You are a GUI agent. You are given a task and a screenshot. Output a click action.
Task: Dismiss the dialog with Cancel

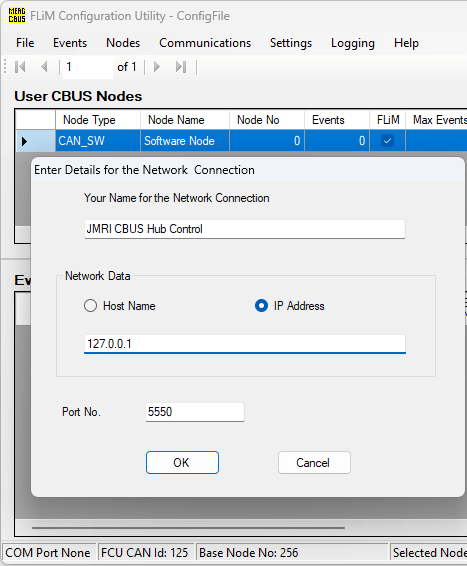(314, 462)
